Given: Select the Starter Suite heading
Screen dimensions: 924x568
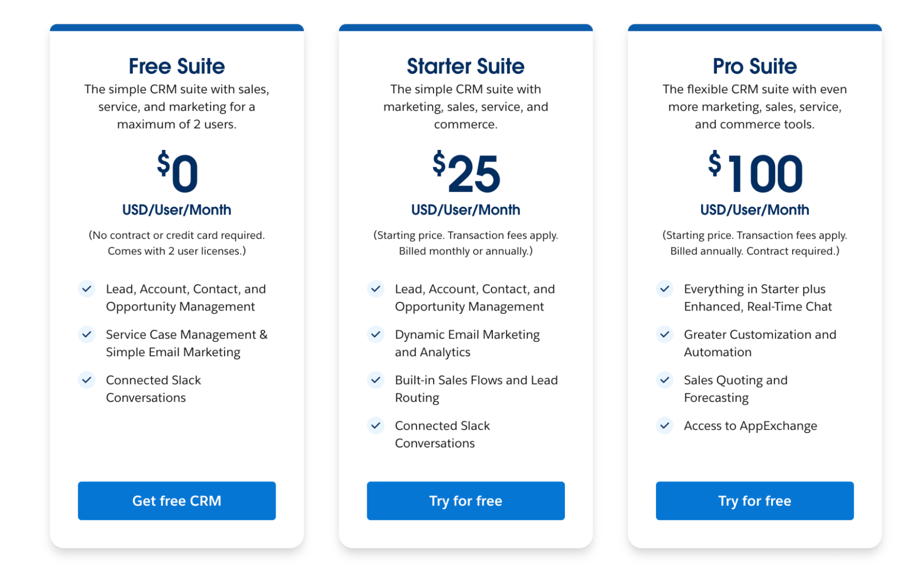Looking at the screenshot, I should [x=465, y=66].
